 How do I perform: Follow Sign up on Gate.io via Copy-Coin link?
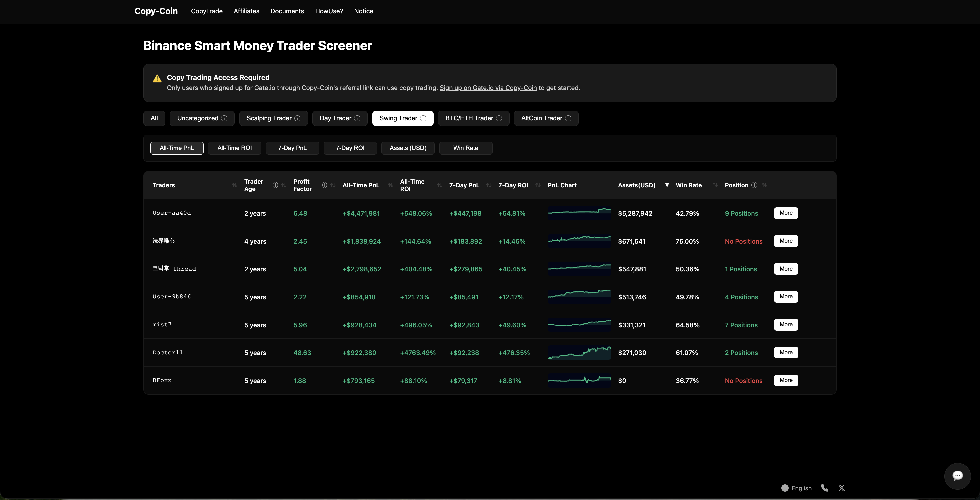tap(488, 88)
